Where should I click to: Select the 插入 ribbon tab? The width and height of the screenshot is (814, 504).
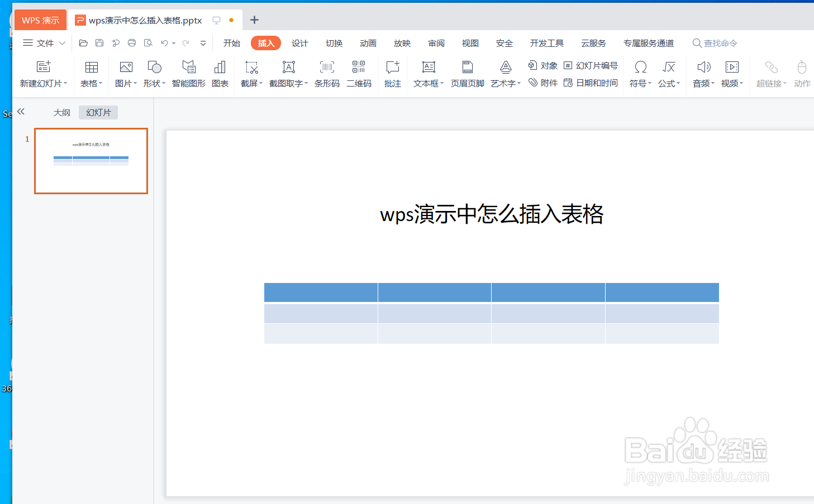click(266, 43)
